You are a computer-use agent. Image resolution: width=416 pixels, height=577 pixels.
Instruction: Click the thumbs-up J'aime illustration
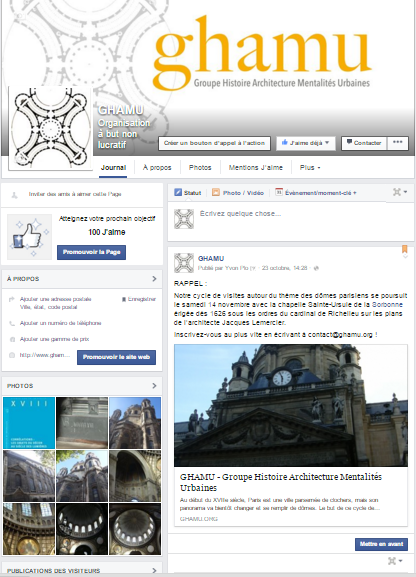click(x=29, y=237)
